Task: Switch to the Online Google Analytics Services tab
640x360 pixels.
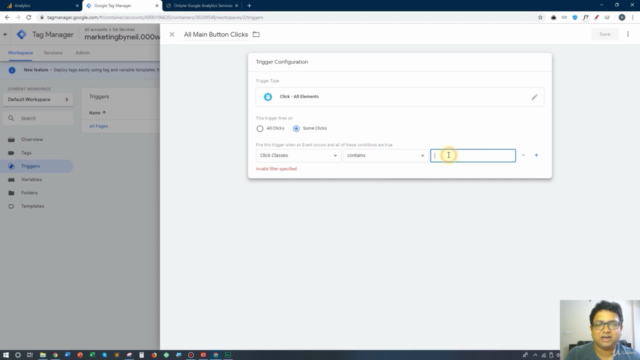Action: [x=202, y=6]
